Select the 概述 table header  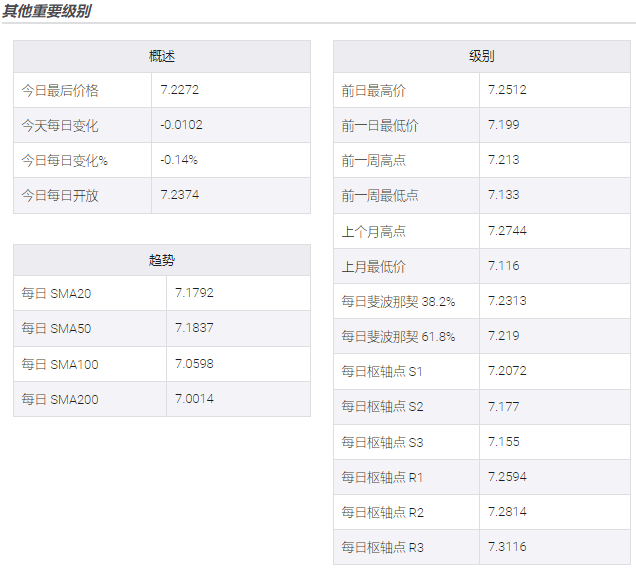click(162, 56)
